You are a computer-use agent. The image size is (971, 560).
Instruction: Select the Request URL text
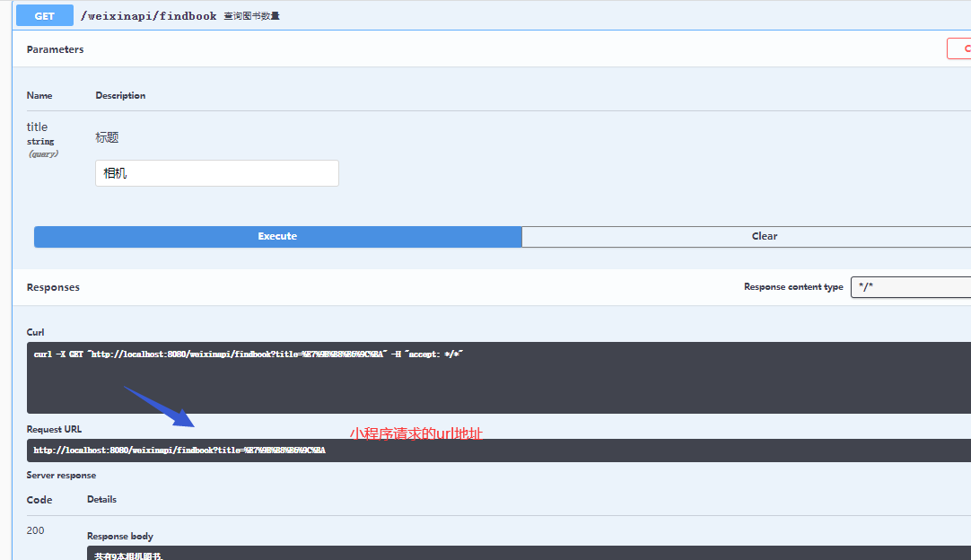pos(179,451)
